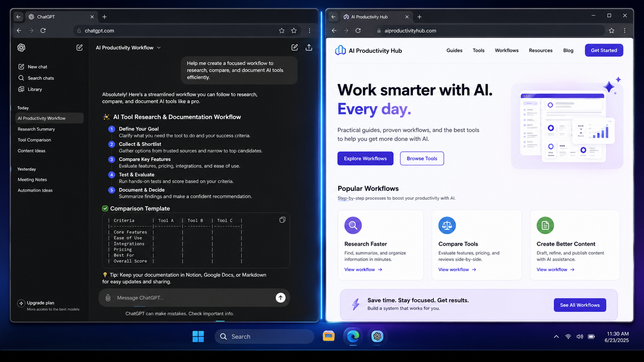The height and width of the screenshot is (362, 644).
Task: Click the new chat icon in conversation header
Action: click(x=294, y=47)
